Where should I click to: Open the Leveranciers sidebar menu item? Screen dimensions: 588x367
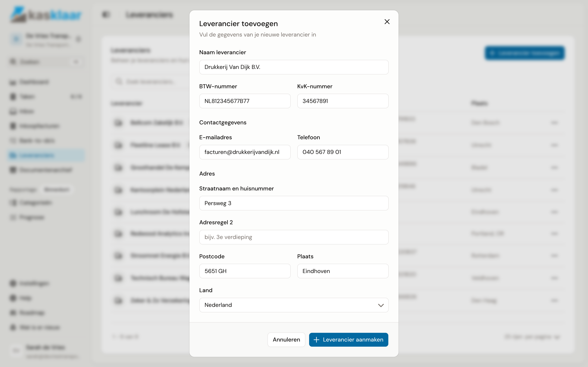[46, 155]
